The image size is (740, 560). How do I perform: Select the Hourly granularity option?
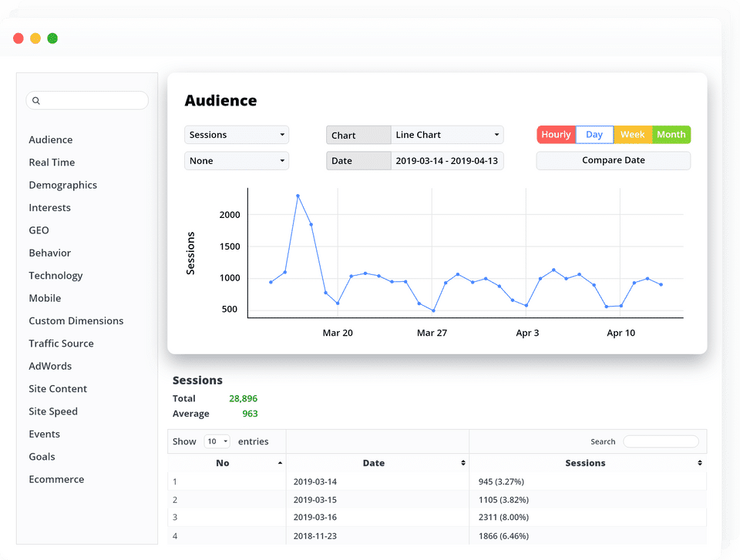pos(556,135)
